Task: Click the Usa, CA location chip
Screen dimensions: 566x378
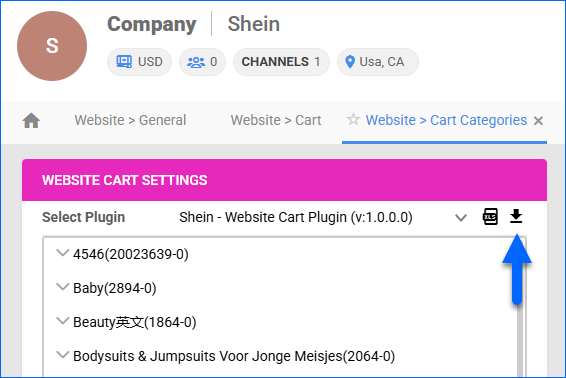Action: (378, 62)
